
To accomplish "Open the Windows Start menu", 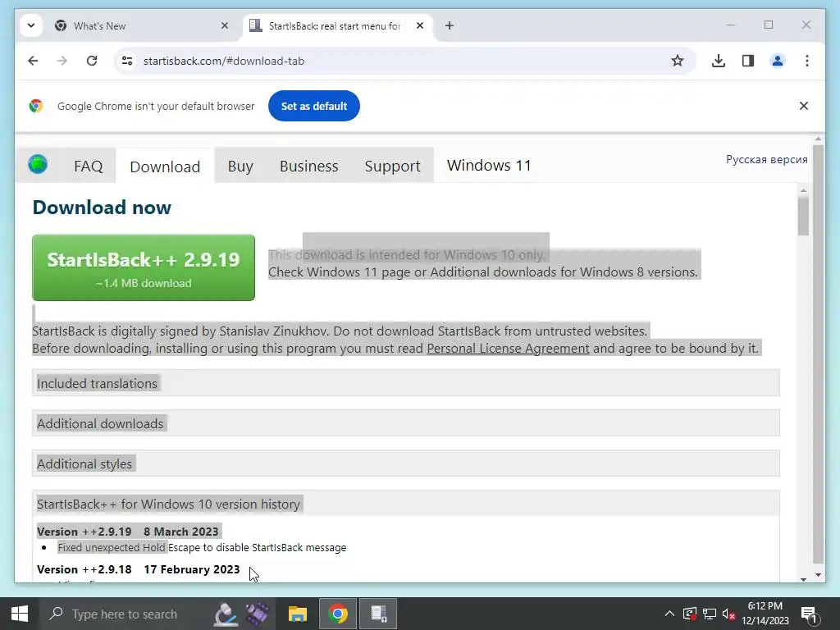I will point(20,614).
